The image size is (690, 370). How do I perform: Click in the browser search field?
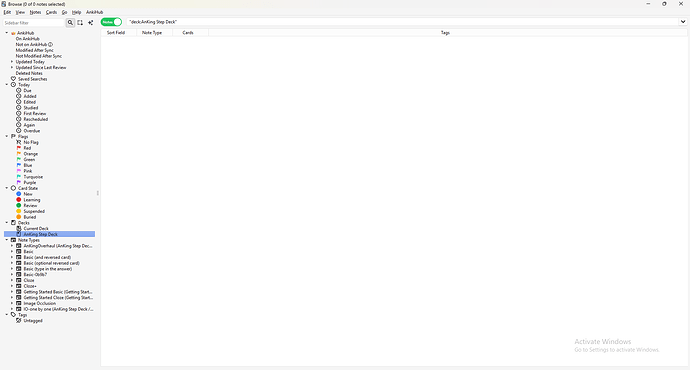(x=403, y=22)
